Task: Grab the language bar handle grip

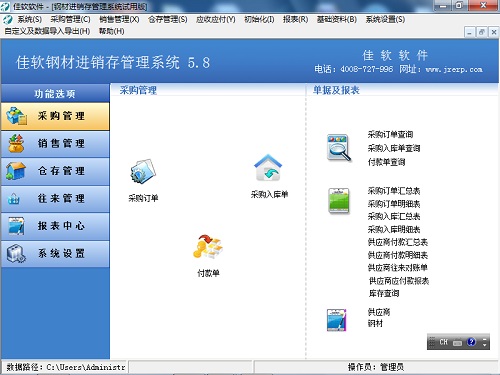Action: tap(432, 342)
